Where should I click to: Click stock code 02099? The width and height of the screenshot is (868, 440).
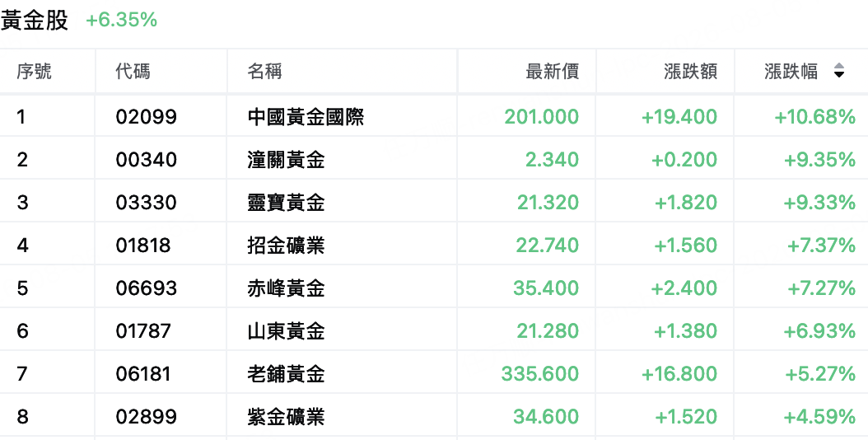point(146,117)
